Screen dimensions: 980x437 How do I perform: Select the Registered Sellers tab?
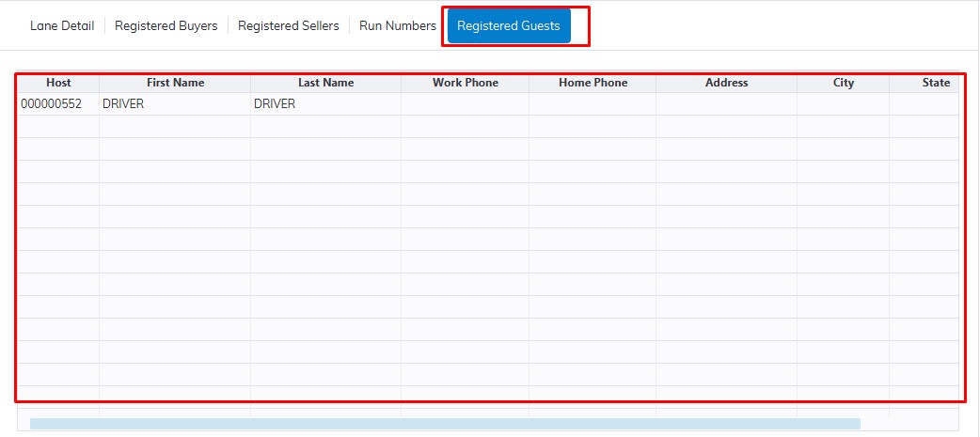click(x=288, y=26)
